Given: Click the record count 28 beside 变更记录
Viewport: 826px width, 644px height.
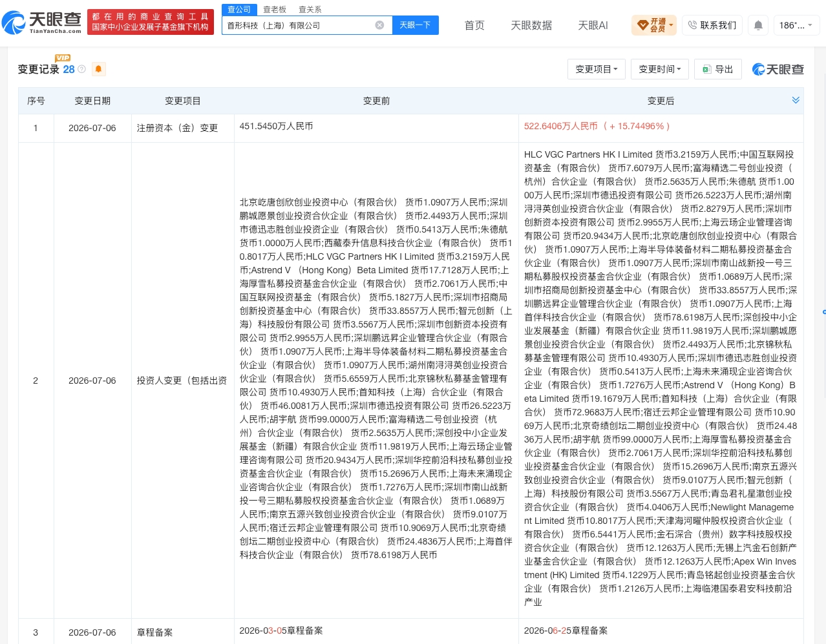Looking at the screenshot, I should point(69,69).
